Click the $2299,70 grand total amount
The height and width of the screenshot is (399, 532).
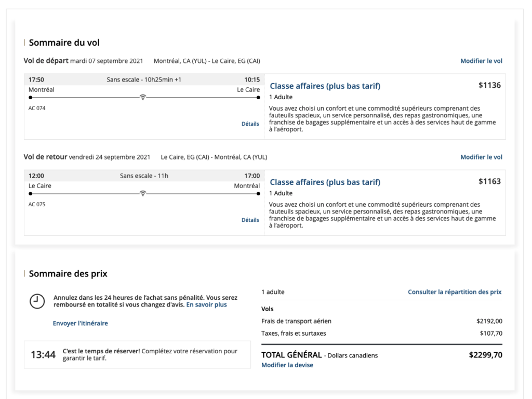click(x=485, y=355)
